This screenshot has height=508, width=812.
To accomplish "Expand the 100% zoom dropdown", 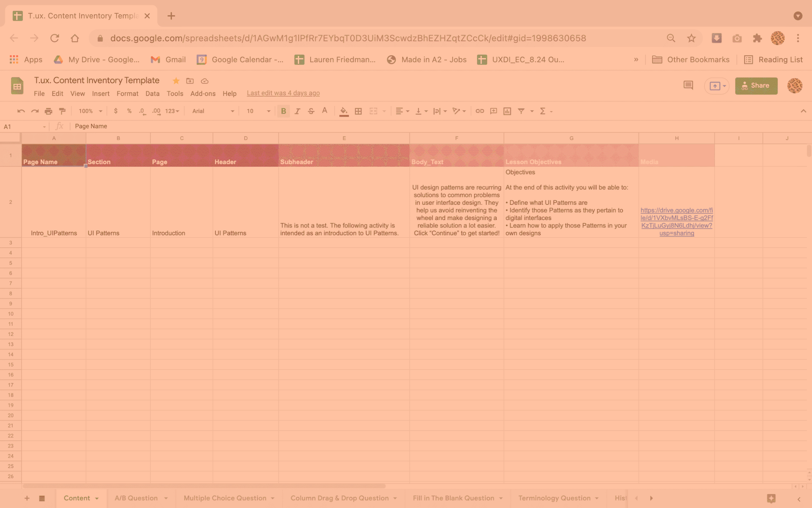I will pyautogui.click(x=89, y=111).
